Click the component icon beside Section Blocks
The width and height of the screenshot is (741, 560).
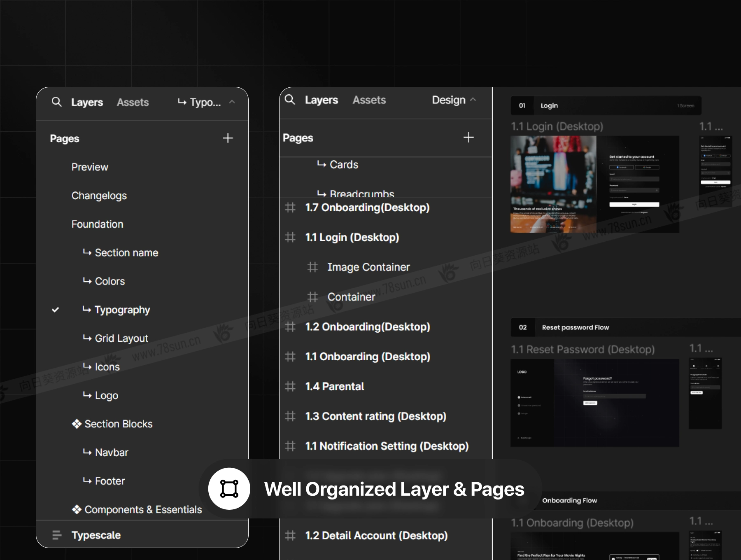click(77, 424)
